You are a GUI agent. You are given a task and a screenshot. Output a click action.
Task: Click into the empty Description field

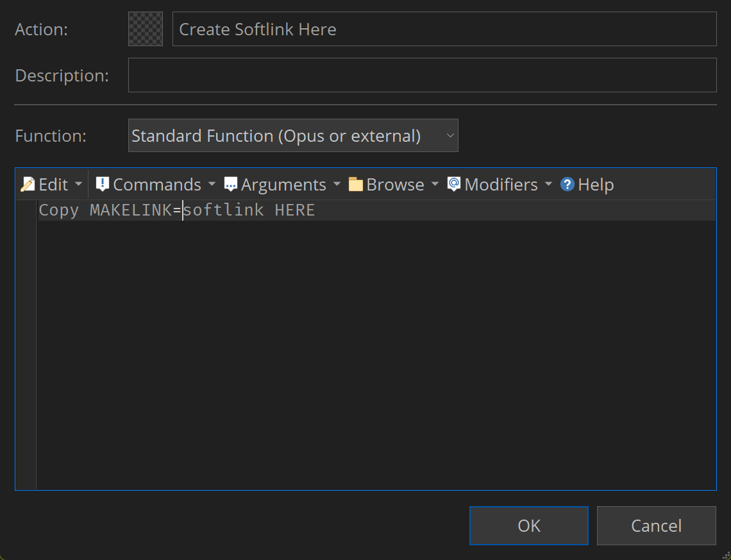pyautogui.click(x=422, y=75)
